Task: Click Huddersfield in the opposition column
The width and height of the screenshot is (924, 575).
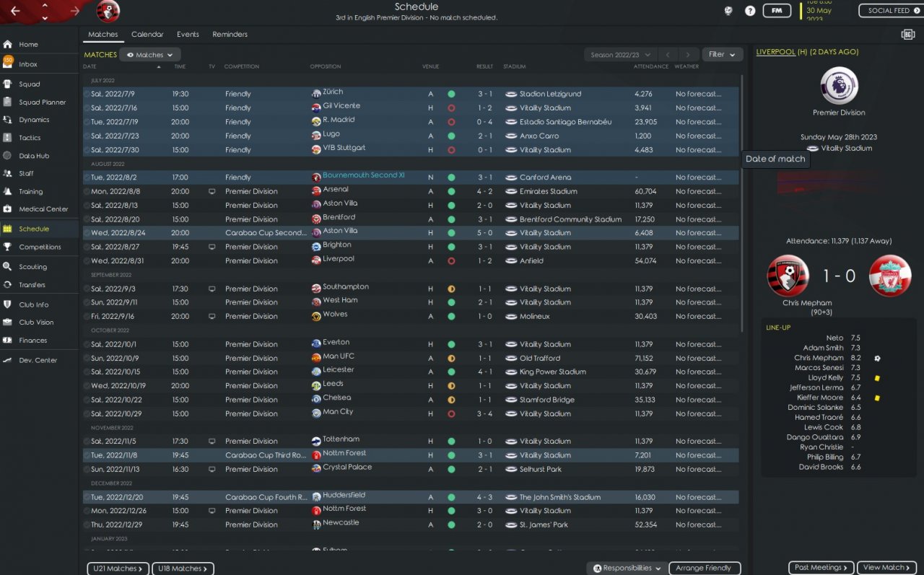Action: pyautogui.click(x=344, y=496)
